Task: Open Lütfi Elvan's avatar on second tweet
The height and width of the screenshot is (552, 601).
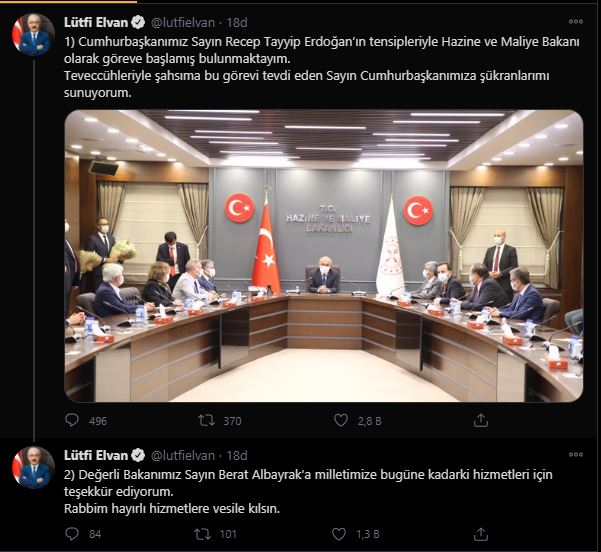Action: click(33, 468)
